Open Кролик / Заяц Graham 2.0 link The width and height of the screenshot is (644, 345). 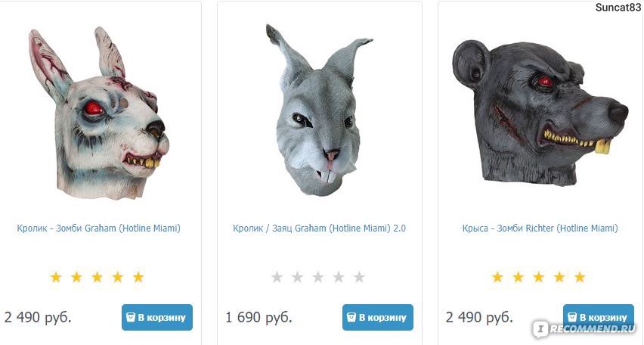319,228
